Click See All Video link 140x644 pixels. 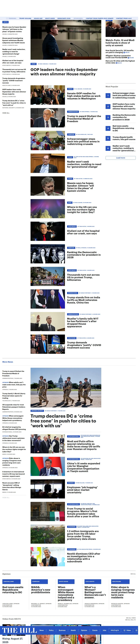131,618
